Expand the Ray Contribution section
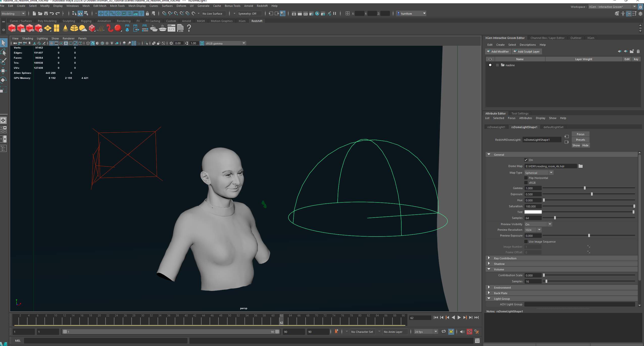The image size is (644, 346). coord(489,258)
